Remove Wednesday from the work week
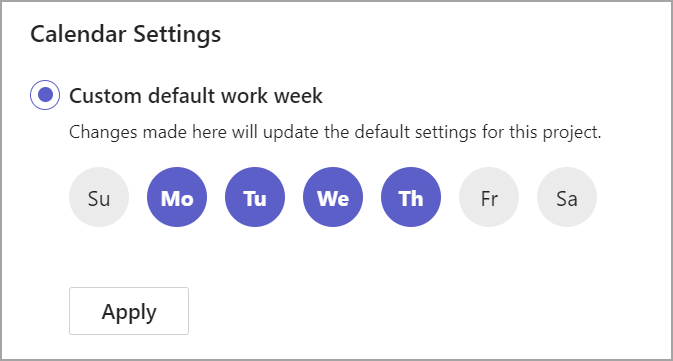The image size is (673, 361). (x=333, y=197)
